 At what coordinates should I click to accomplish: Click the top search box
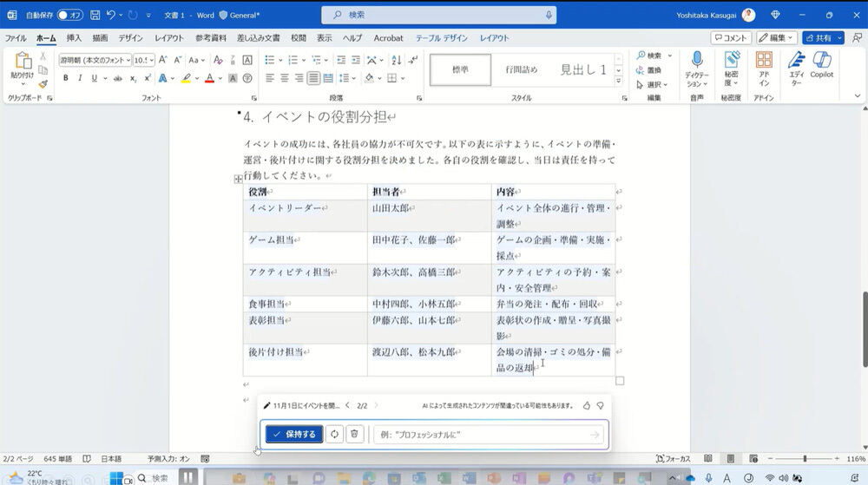coord(438,15)
